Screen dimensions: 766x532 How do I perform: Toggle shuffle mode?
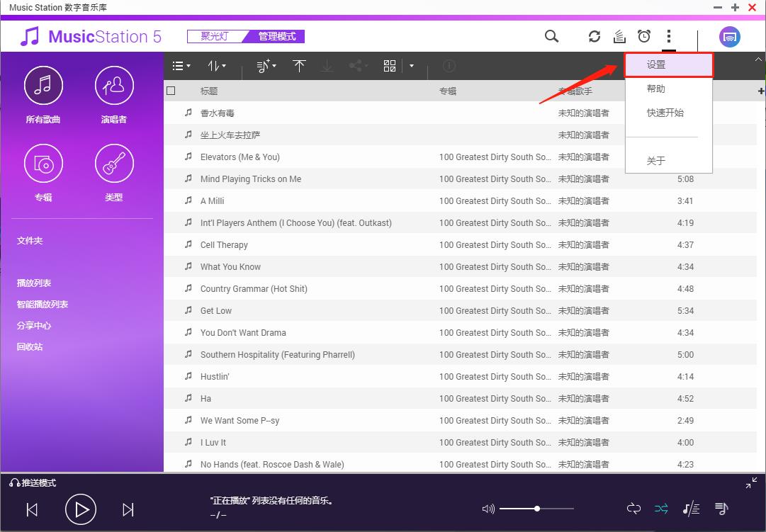(x=661, y=509)
